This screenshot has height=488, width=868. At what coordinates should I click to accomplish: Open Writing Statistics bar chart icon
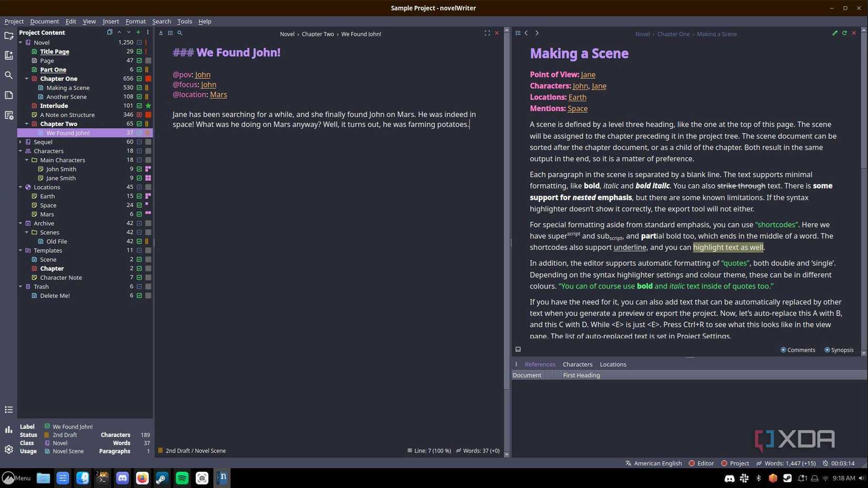coord(8,430)
